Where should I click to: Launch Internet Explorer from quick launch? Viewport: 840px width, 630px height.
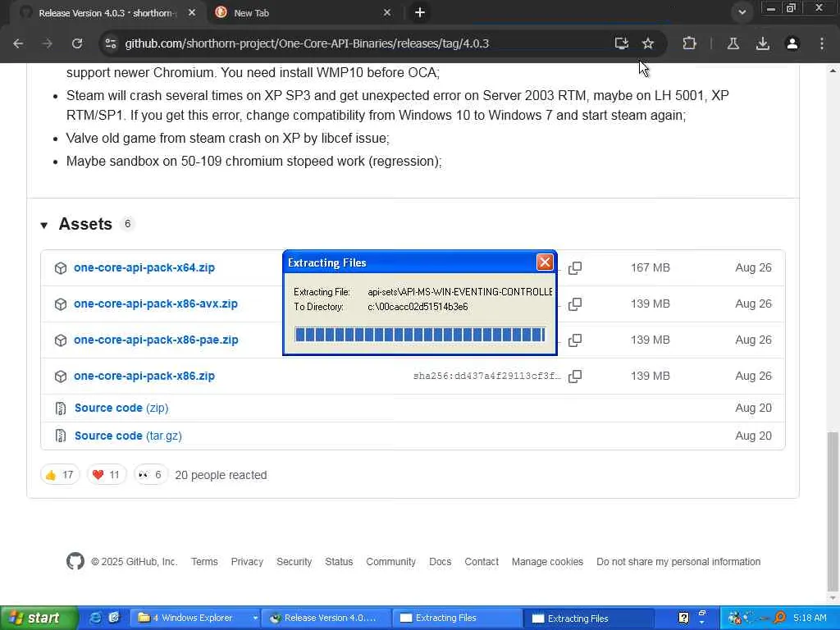pos(95,618)
